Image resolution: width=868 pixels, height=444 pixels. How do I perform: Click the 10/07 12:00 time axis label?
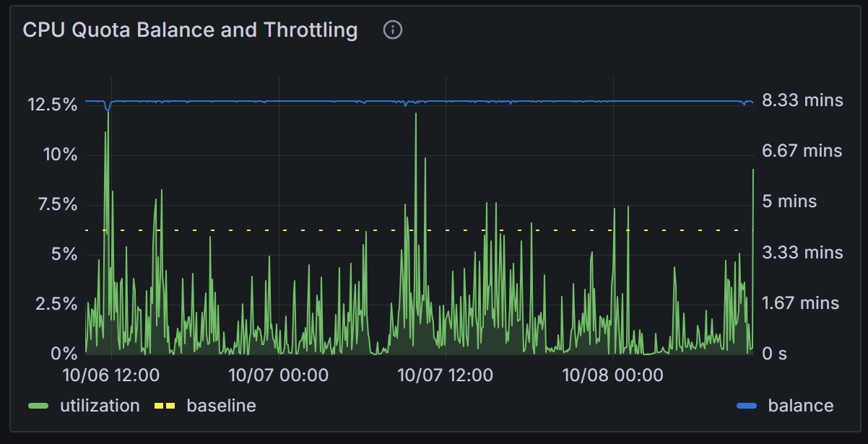point(445,375)
